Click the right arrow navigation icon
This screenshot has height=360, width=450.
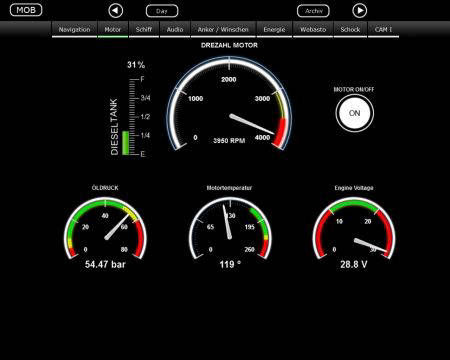click(359, 11)
